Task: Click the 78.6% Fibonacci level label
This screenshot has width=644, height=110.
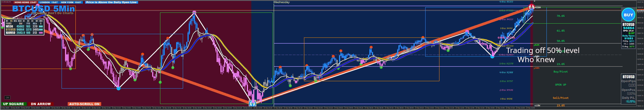Action: [561, 16]
